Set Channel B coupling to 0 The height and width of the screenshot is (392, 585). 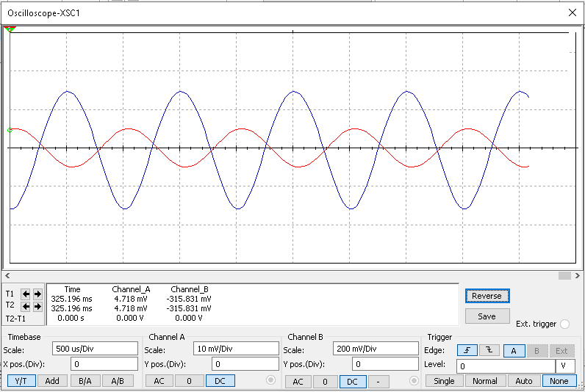point(325,382)
